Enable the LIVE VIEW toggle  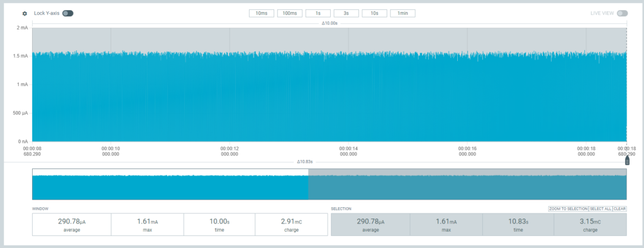point(622,13)
